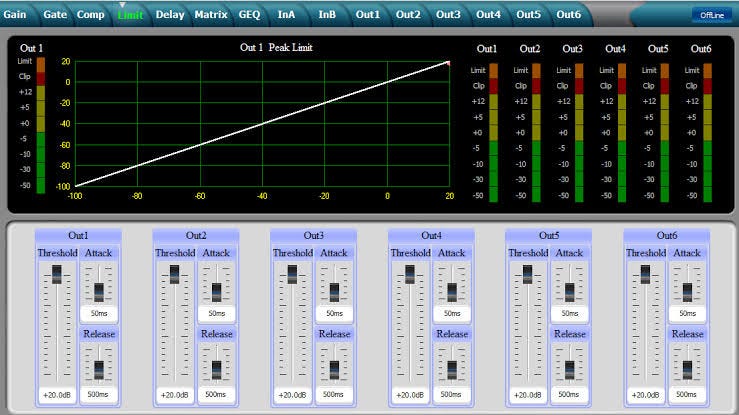Screen dimensions: 739x415
Task: Click the limiter curve threshold point marker
Action: pos(448,63)
